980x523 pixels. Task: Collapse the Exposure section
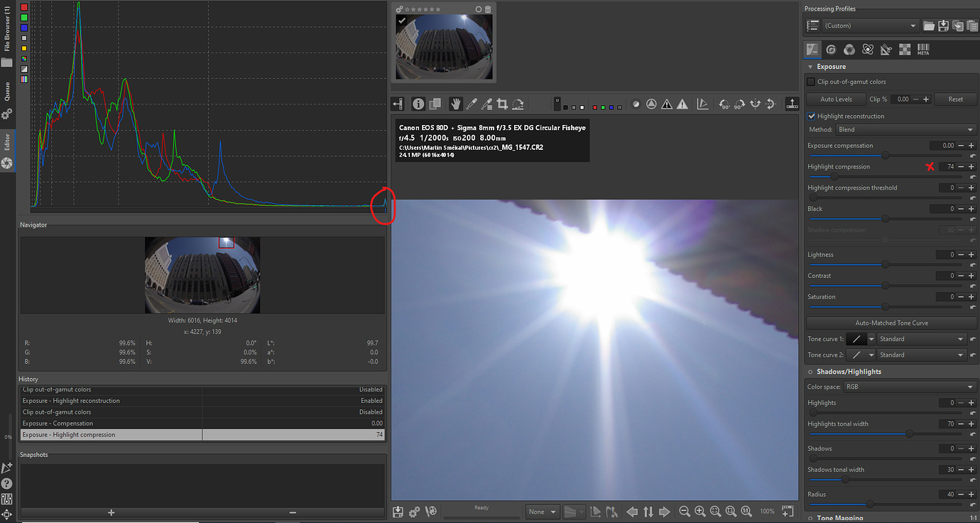point(811,67)
